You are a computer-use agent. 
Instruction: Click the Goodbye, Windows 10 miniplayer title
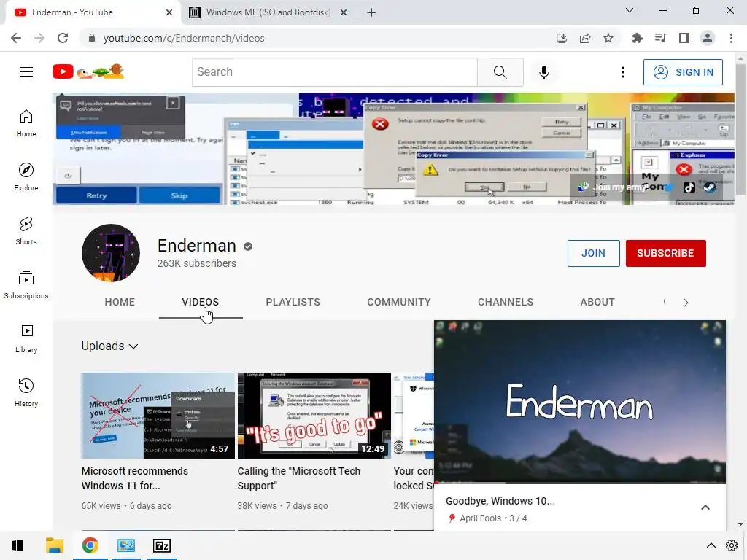point(500,501)
